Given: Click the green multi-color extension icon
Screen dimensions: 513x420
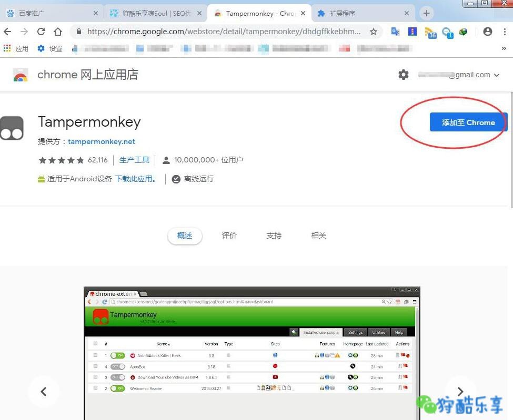Looking at the screenshot, I should [x=463, y=32].
